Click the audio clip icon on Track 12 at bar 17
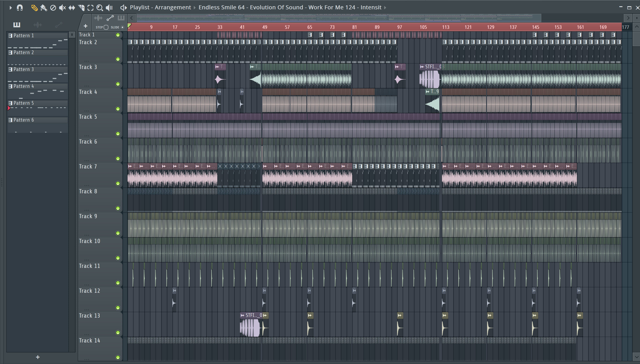The height and width of the screenshot is (364, 640). [174, 291]
